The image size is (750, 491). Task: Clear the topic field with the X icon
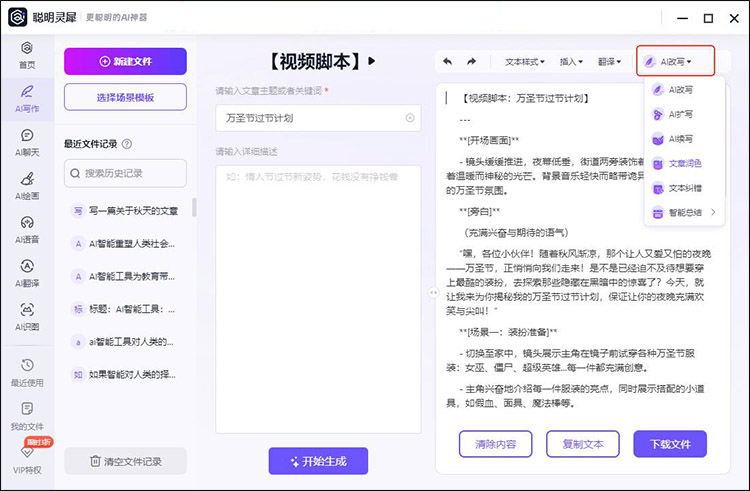point(410,118)
